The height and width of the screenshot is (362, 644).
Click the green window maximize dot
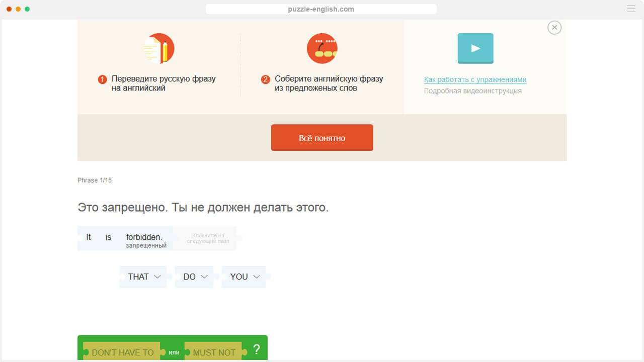pos(27,9)
